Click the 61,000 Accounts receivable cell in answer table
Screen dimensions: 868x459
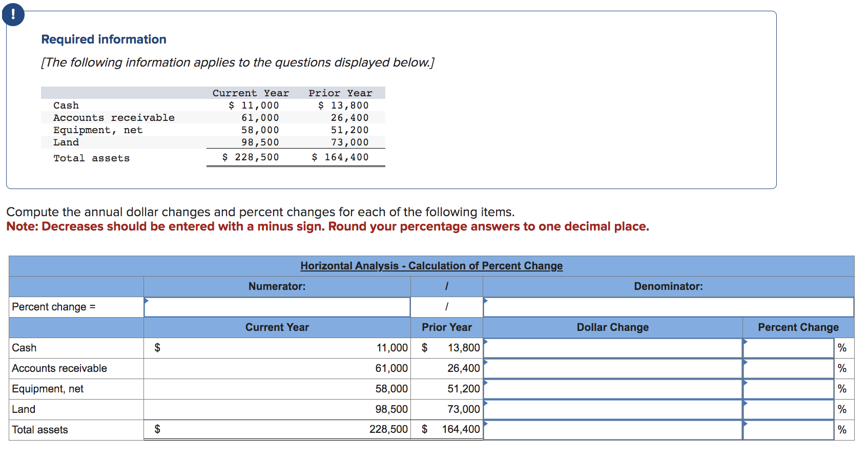pos(391,368)
